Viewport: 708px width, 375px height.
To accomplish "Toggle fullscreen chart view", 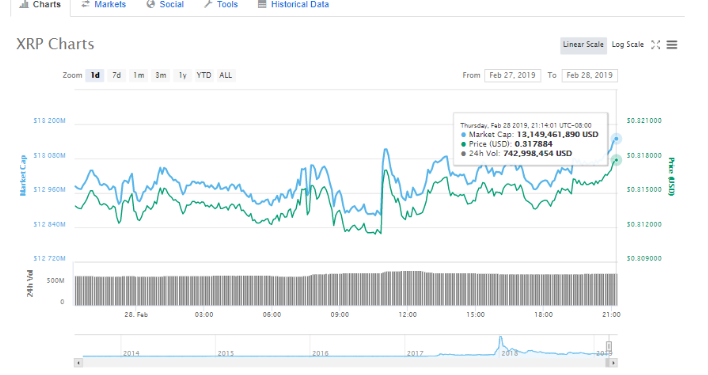I will click(656, 45).
